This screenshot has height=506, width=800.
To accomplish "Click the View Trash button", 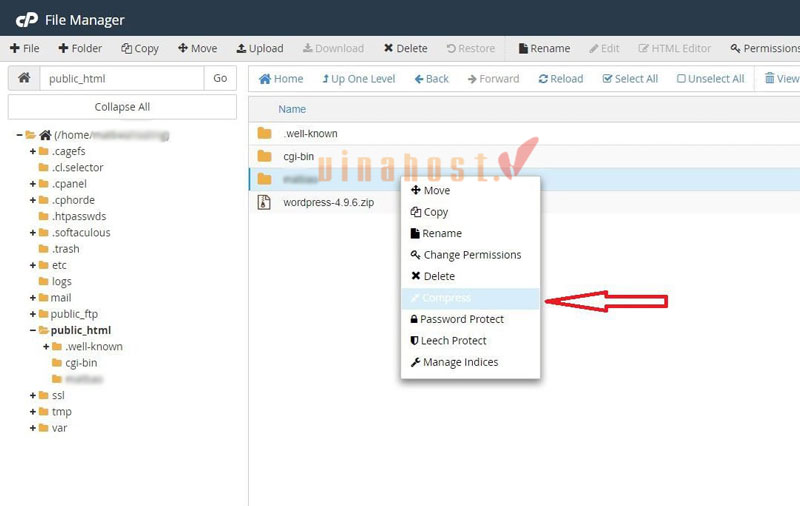I will [x=782, y=79].
